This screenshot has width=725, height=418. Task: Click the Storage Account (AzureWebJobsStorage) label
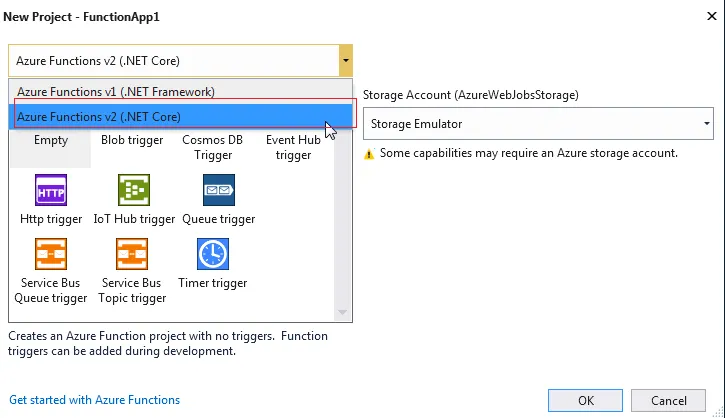click(471, 95)
